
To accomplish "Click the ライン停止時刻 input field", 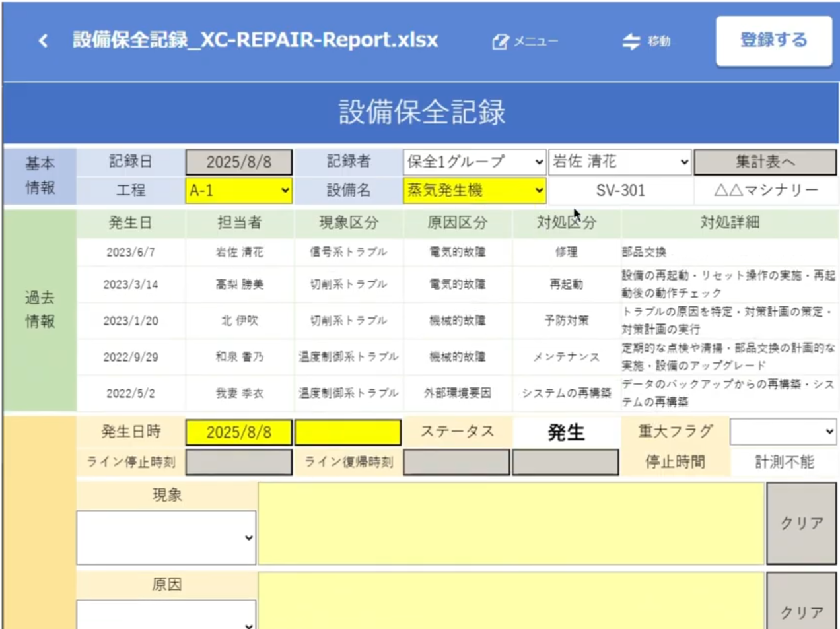I will coord(238,462).
